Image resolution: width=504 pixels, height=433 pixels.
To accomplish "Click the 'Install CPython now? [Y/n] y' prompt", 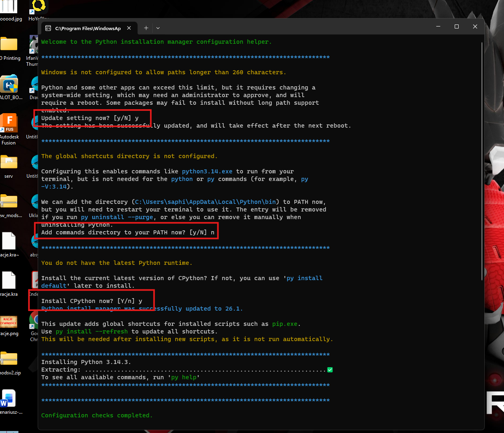I will tap(92, 301).
